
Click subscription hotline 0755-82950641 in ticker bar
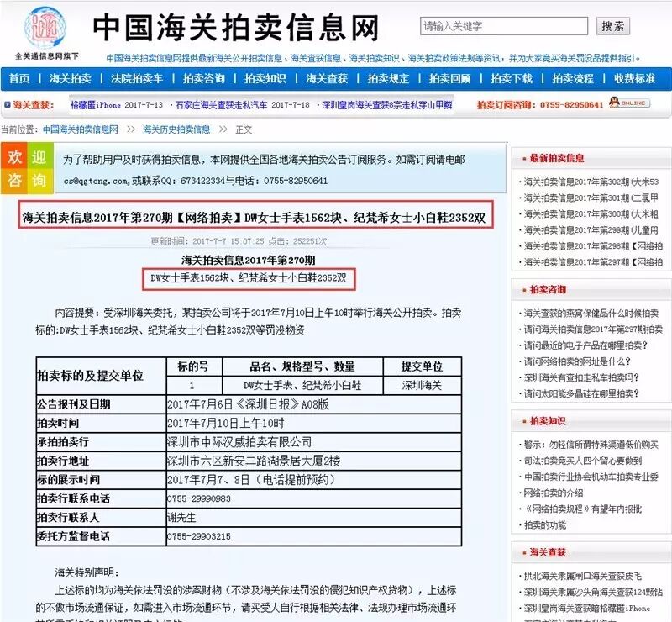point(571,105)
